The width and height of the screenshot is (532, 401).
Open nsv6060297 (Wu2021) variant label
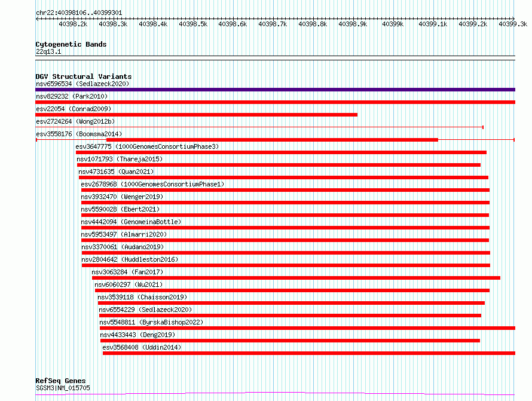coord(129,284)
